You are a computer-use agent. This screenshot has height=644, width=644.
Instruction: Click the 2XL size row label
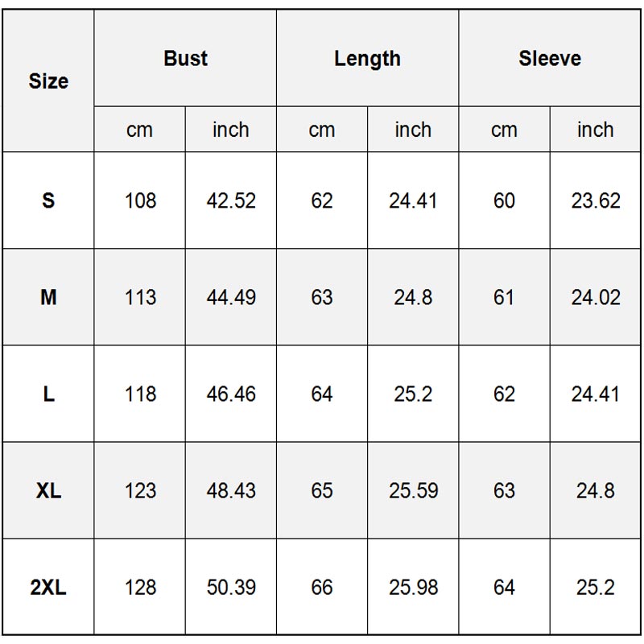click(x=48, y=588)
